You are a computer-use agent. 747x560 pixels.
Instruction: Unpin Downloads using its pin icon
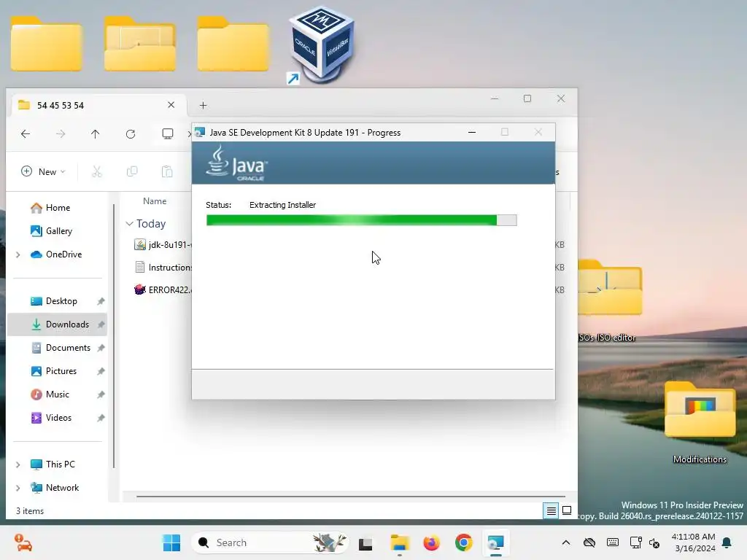[x=101, y=324]
